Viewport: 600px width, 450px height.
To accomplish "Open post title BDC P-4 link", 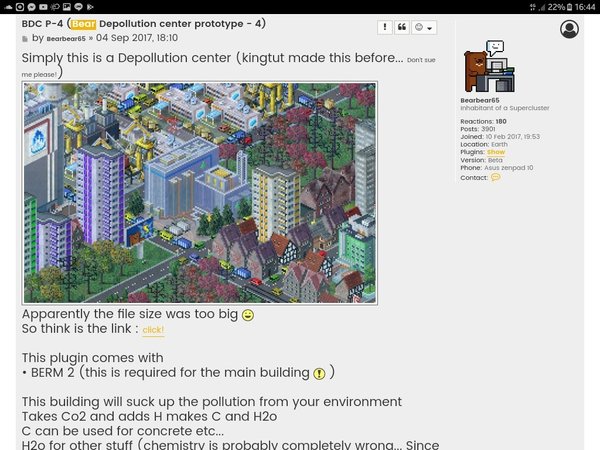I will [x=143, y=24].
